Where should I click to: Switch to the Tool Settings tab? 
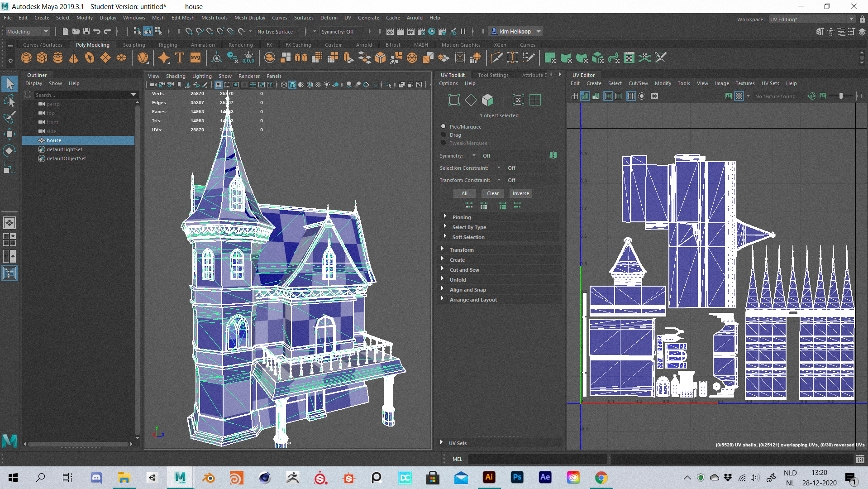(493, 75)
